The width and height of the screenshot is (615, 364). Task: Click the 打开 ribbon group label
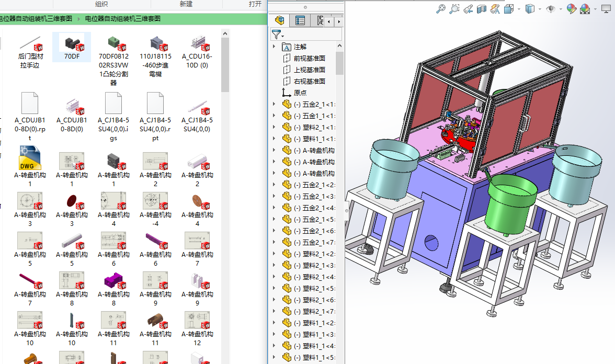click(x=255, y=4)
